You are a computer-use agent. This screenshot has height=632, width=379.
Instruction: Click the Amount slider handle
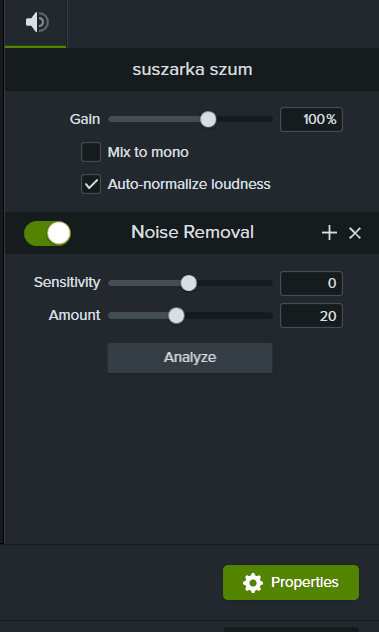coord(176,315)
